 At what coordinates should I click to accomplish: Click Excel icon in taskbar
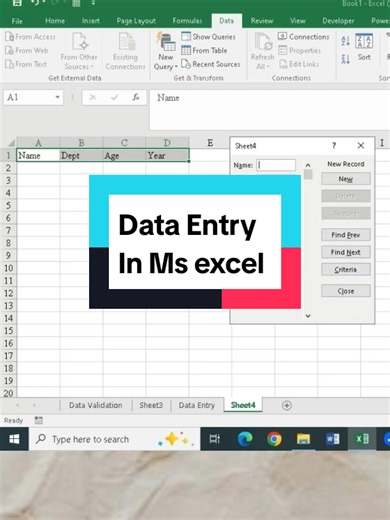(362, 439)
